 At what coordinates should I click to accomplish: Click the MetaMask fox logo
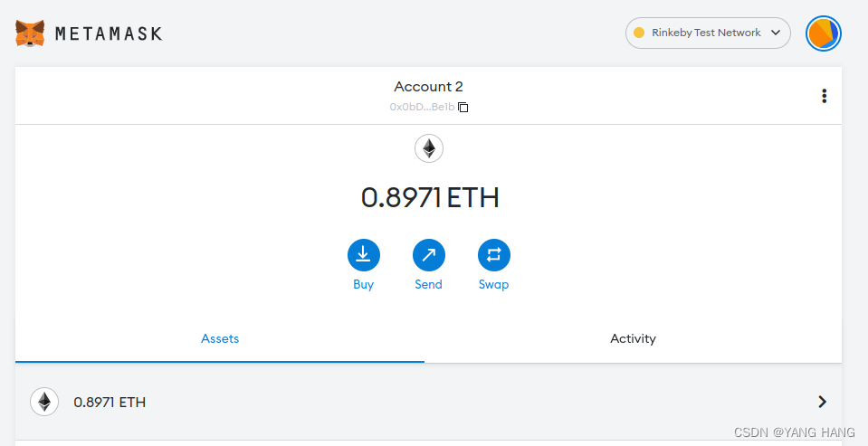30,33
